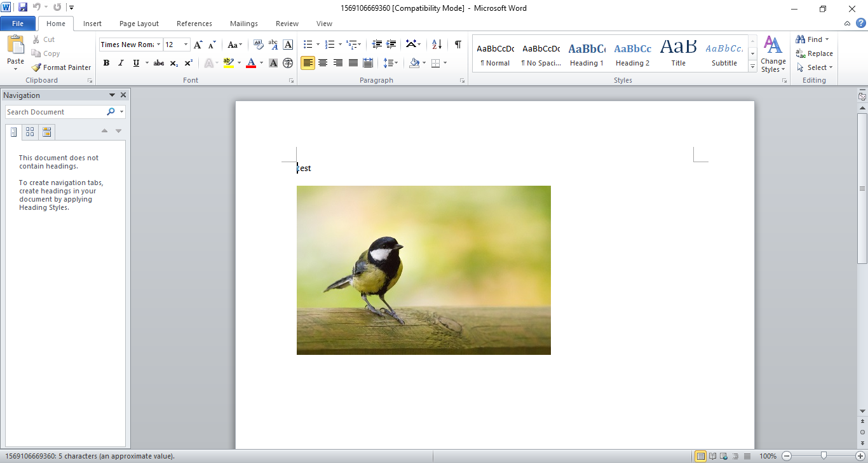Open the Review ribbon tab
Screen dimensions: 868x463
(x=287, y=24)
